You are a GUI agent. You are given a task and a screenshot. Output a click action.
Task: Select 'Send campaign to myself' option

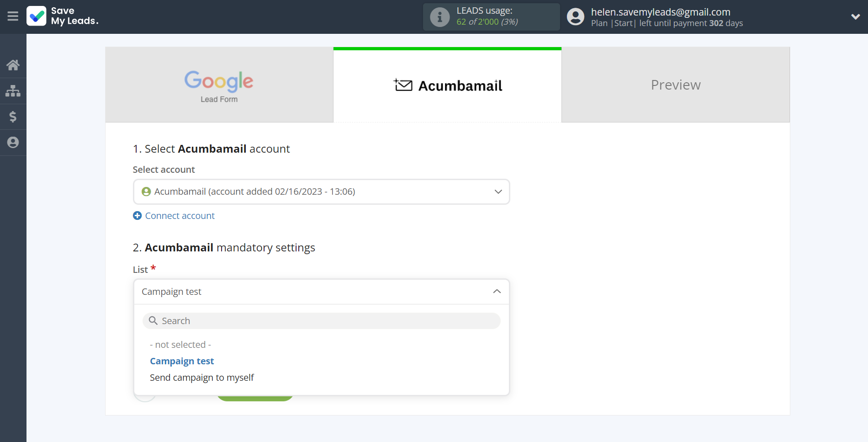[x=201, y=378]
